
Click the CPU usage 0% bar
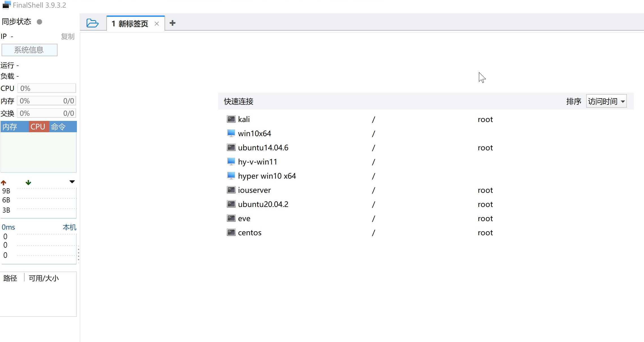click(x=47, y=88)
